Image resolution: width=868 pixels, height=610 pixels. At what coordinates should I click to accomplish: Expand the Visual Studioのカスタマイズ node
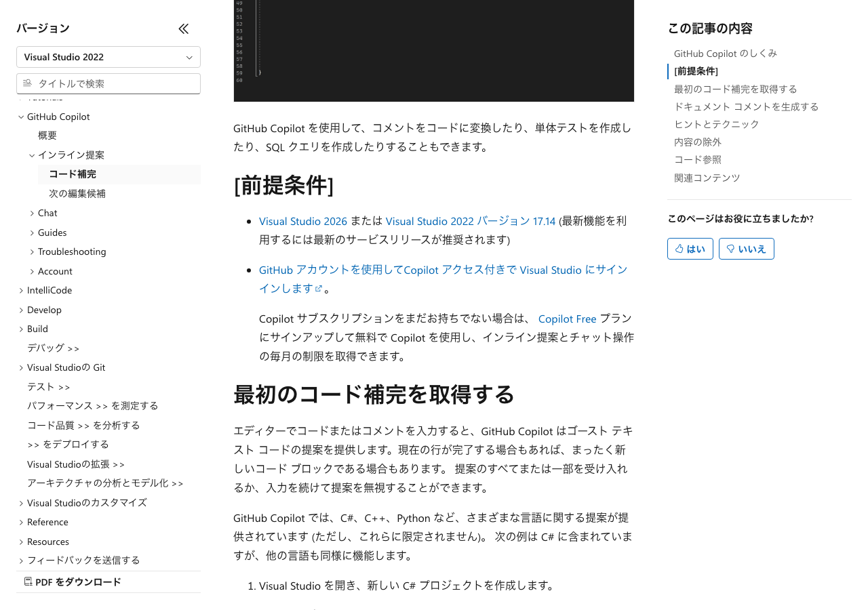(21, 503)
